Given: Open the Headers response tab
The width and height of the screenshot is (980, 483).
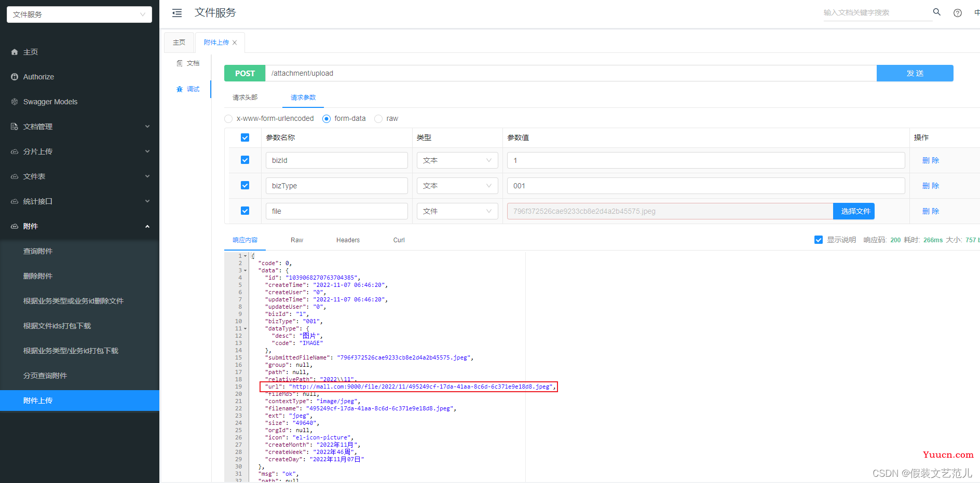Looking at the screenshot, I should pos(348,240).
